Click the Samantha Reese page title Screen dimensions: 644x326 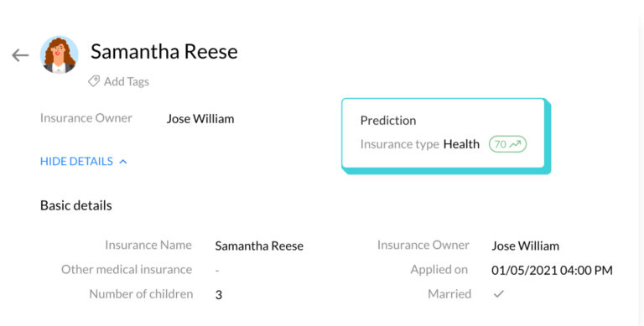164,52
